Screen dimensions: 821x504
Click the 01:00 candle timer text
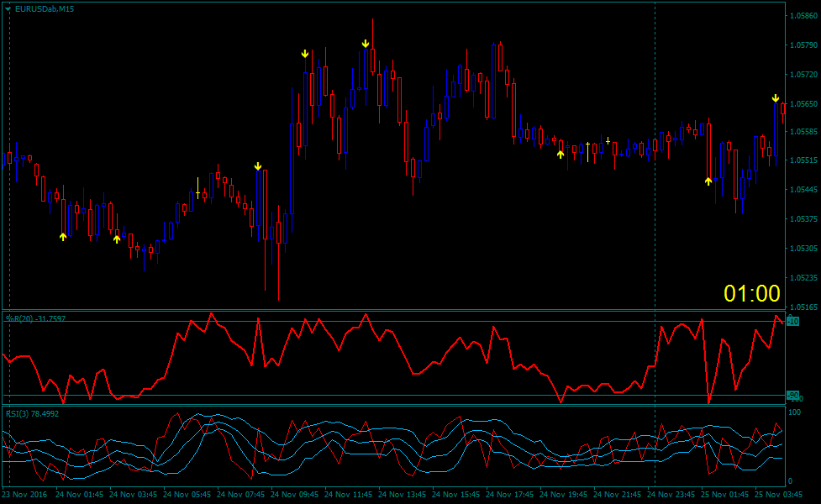point(752,294)
